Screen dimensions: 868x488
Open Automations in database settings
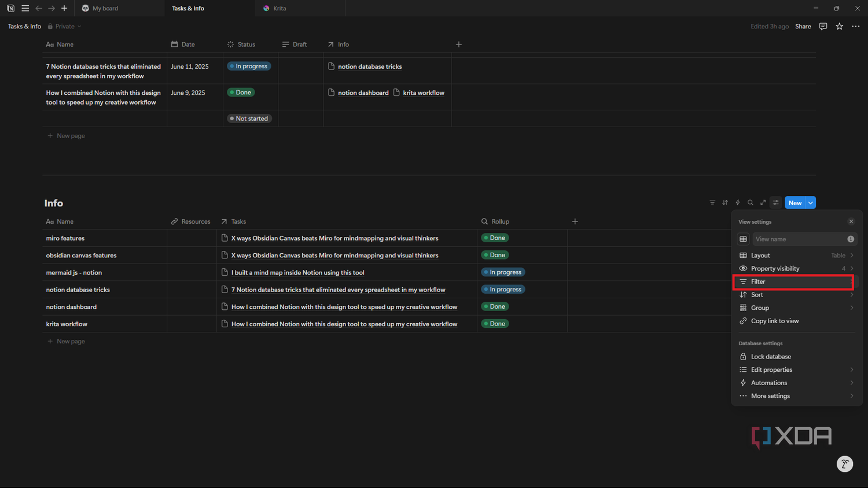coord(797,383)
